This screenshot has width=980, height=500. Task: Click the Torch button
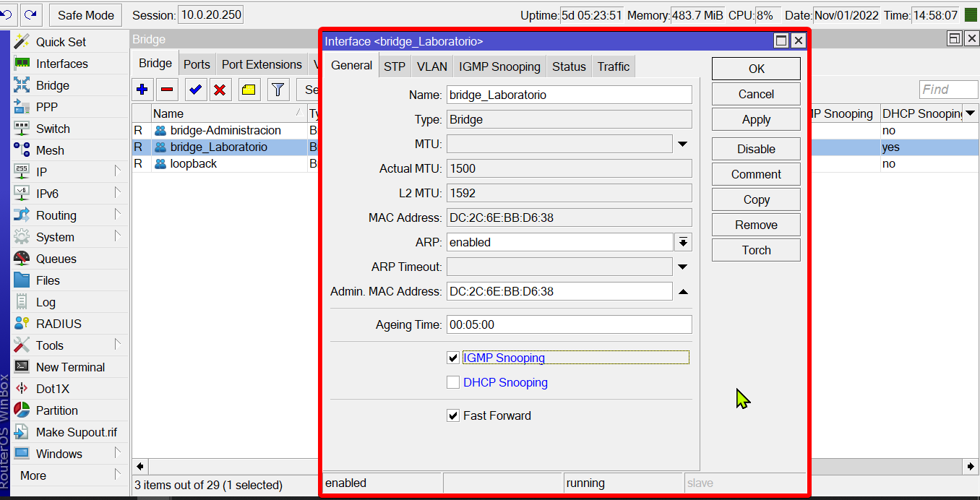coord(756,250)
